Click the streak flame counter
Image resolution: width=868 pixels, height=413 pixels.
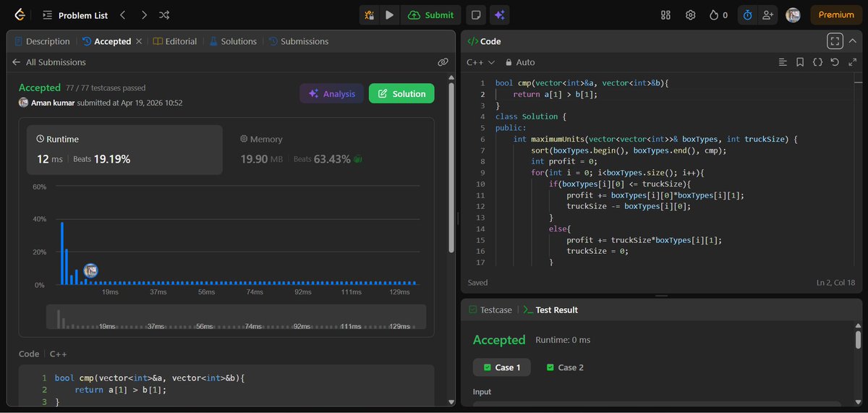coord(718,15)
